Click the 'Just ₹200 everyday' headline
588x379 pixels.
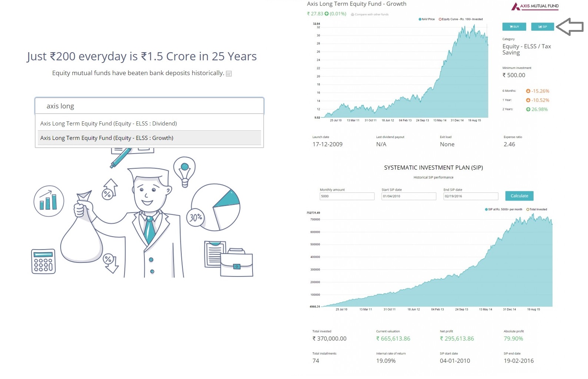pos(142,56)
